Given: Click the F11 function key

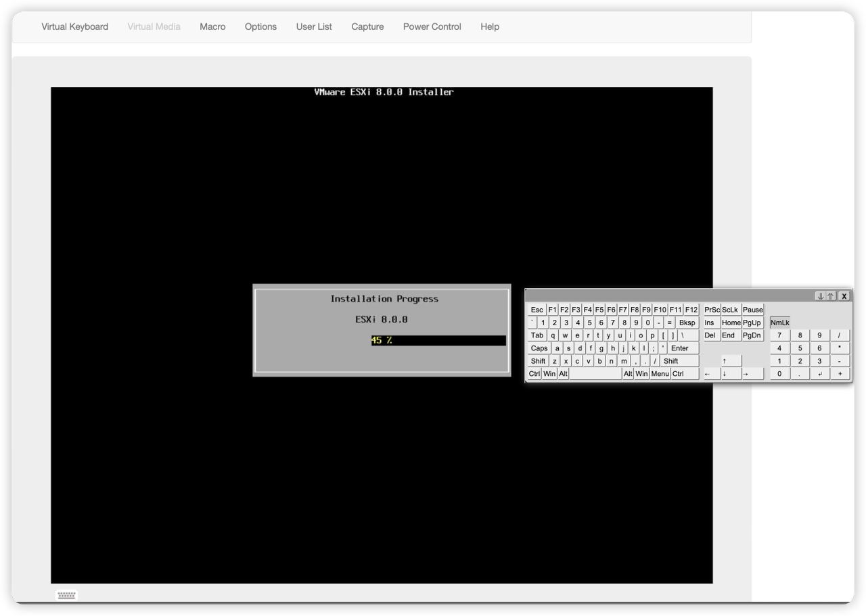Looking at the screenshot, I should 675,310.
